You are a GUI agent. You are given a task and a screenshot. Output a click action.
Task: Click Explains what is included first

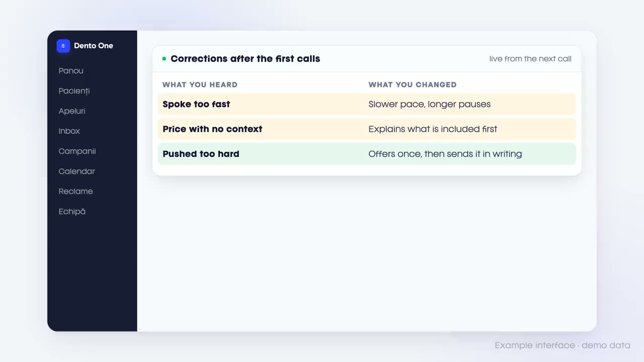click(x=433, y=129)
